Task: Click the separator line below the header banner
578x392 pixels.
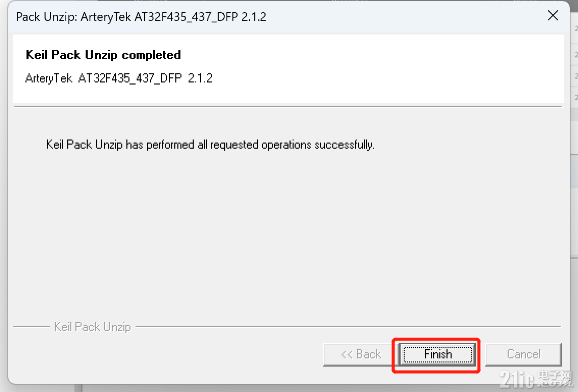Action: pyautogui.click(x=288, y=106)
